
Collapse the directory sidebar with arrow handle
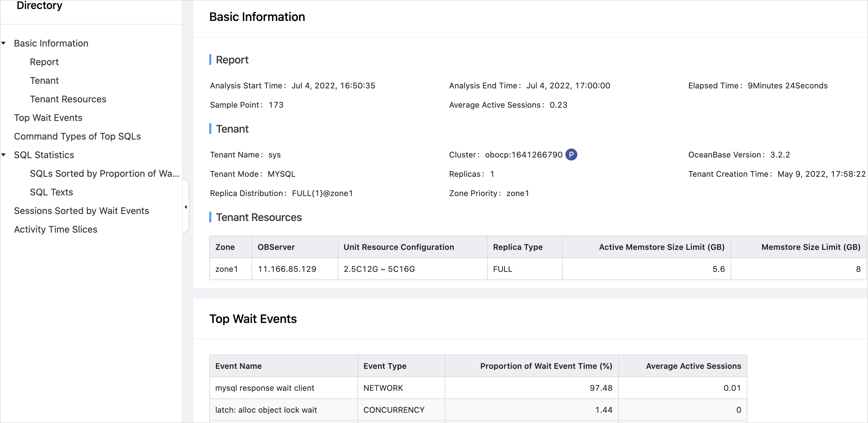(x=186, y=207)
